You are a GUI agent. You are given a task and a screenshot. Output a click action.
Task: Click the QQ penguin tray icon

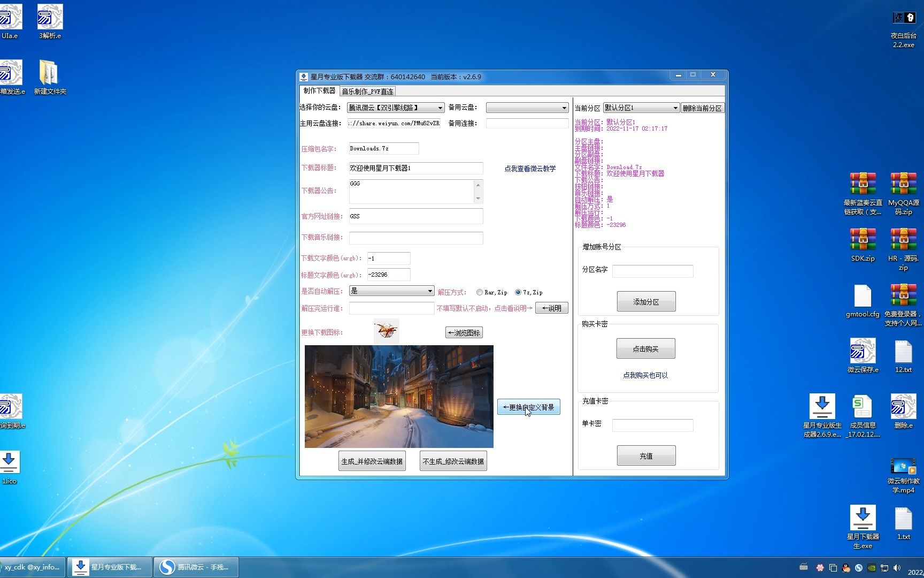(x=846, y=568)
